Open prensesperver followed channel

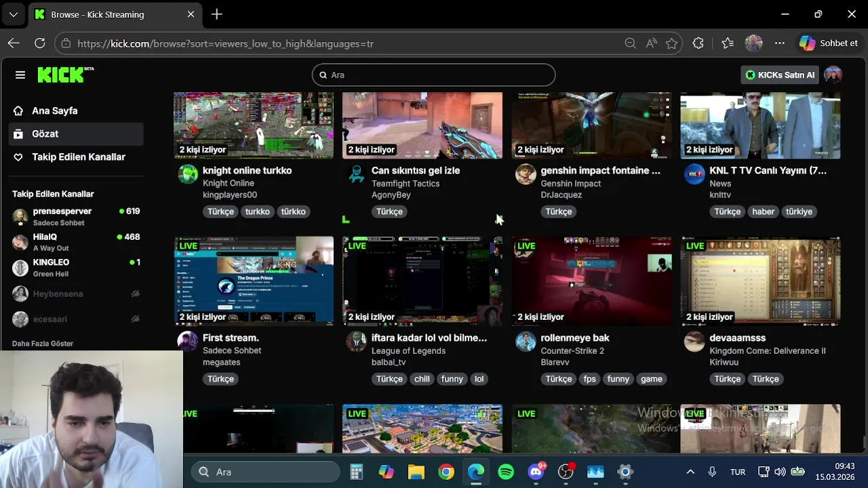(x=76, y=216)
